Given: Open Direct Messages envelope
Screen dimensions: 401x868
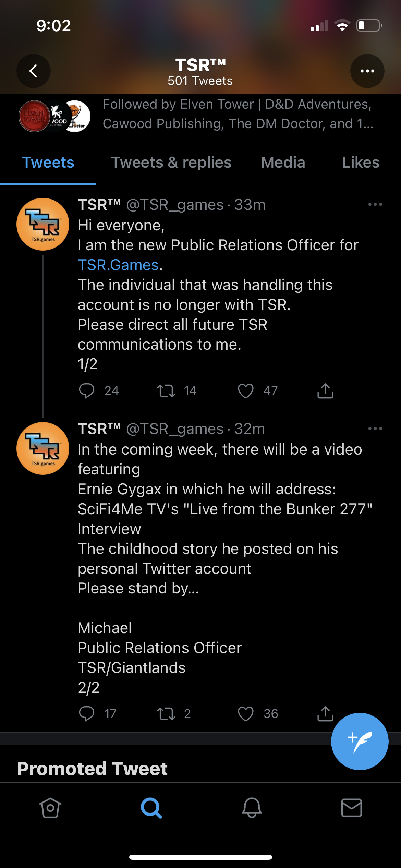Looking at the screenshot, I should pos(352,808).
